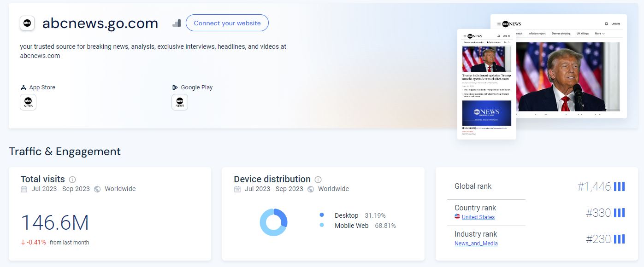Click the 146.6M total visits value
This screenshot has width=644, height=267.
[55, 223]
